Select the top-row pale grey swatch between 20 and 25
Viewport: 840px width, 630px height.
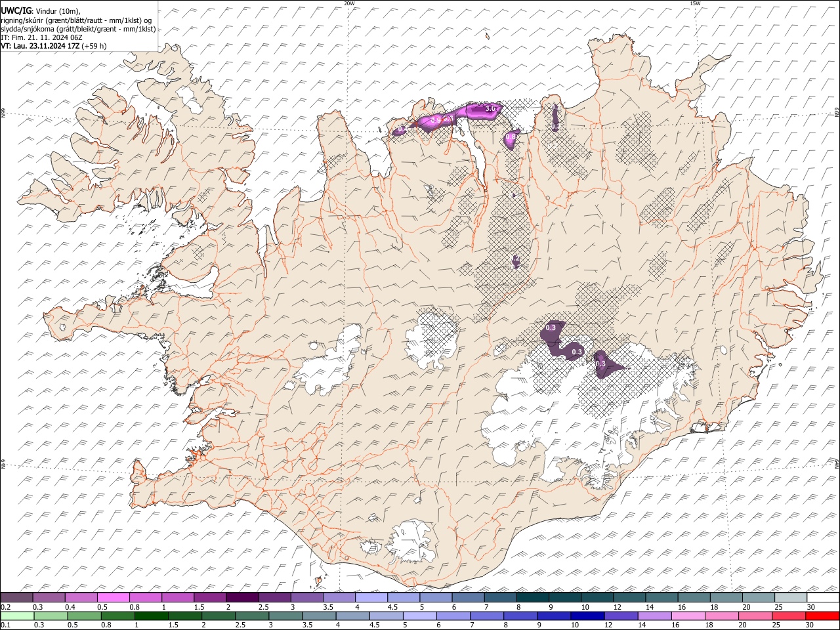tap(759, 597)
